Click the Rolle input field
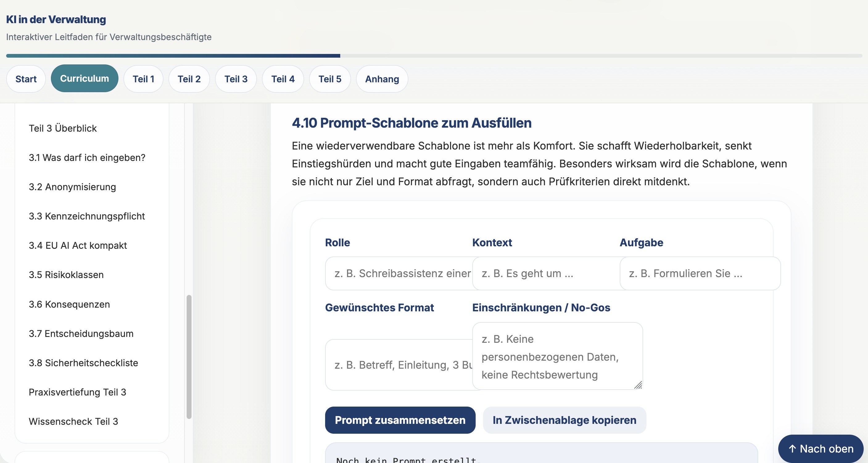This screenshot has height=463, width=868. coord(399,273)
